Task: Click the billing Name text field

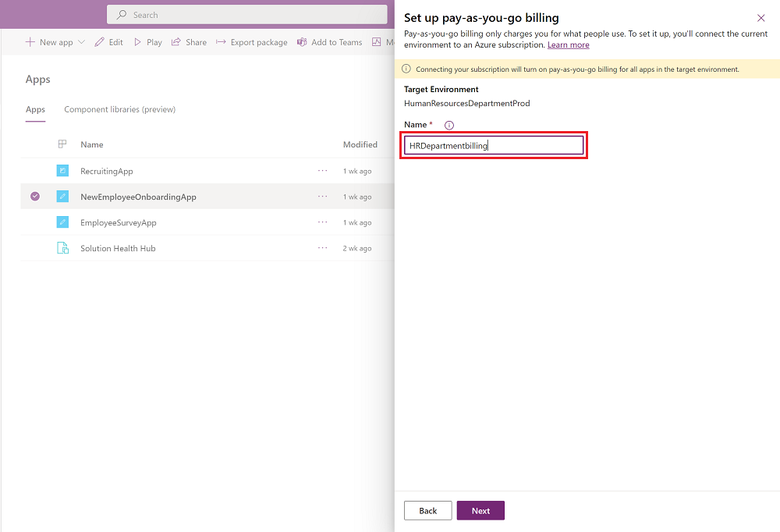Action: pos(493,145)
